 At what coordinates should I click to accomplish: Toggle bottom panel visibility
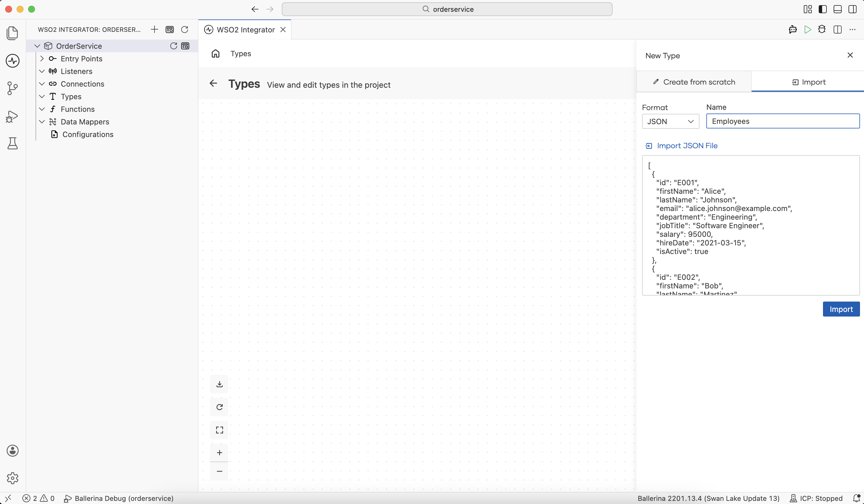click(838, 9)
